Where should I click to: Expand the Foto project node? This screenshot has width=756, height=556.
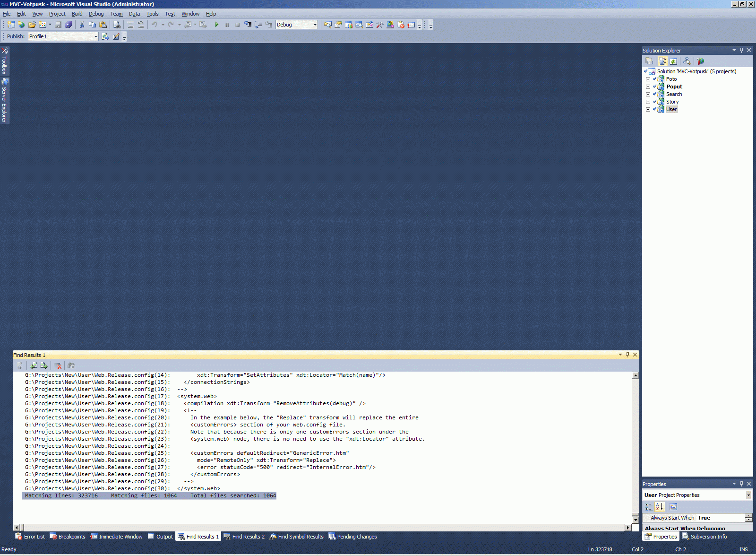(648, 79)
